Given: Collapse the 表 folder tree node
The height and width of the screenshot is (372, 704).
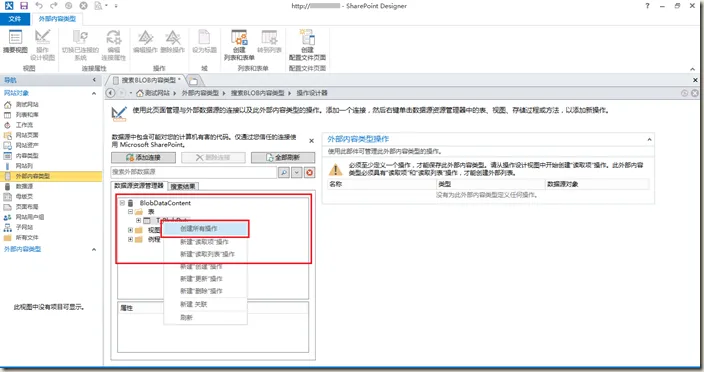Looking at the screenshot, I should (130, 211).
